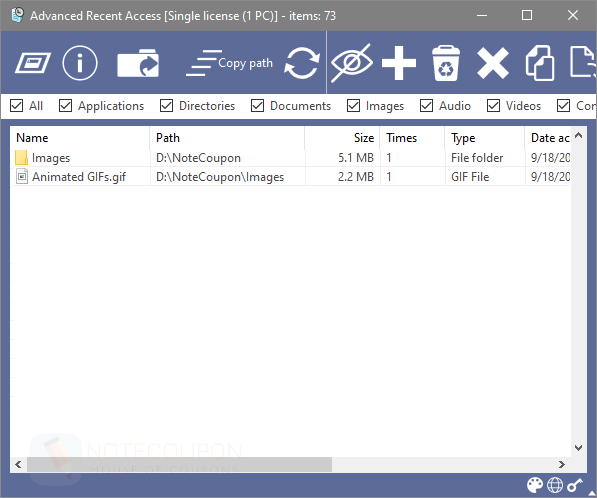Open the info about icon
The image size is (597, 498).
(80, 63)
